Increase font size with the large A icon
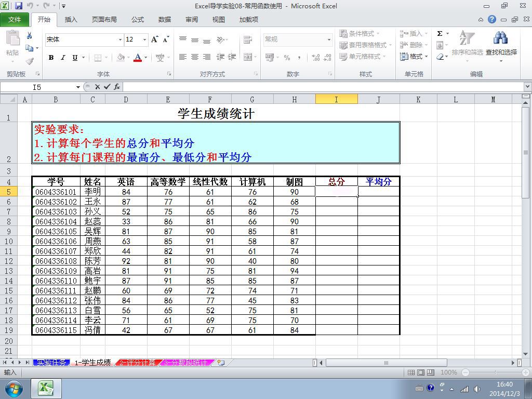The width and height of the screenshot is (532, 399). (154, 39)
